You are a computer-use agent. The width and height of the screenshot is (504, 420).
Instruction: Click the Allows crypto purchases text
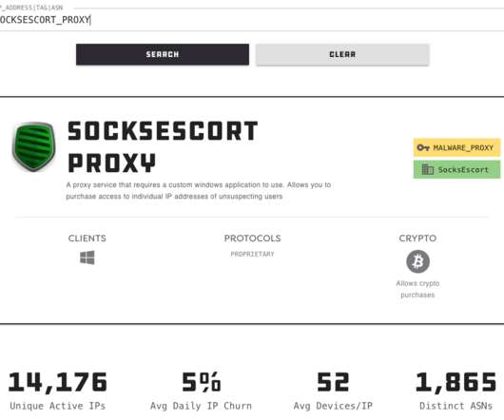click(x=417, y=289)
